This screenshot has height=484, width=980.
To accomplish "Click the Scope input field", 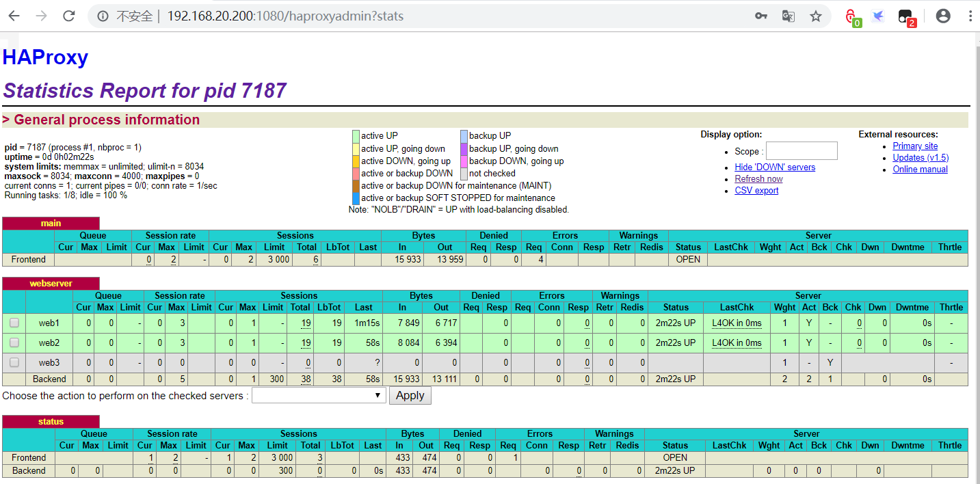I will coord(801,151).
